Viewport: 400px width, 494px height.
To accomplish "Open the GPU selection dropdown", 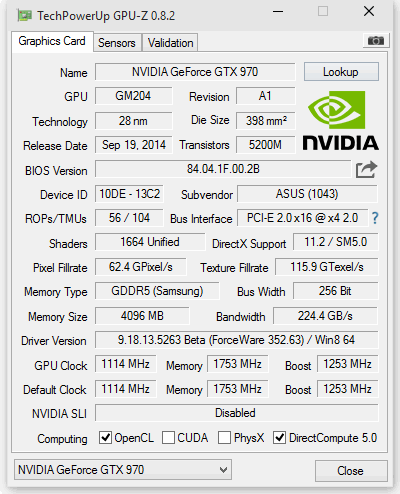I will click(123, 470).
